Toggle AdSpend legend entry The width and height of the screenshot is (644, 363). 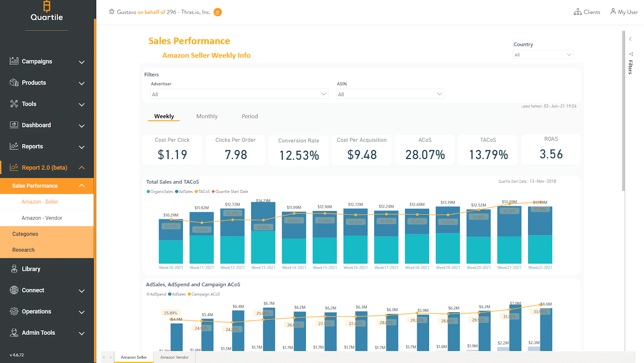tap(156, 294)
